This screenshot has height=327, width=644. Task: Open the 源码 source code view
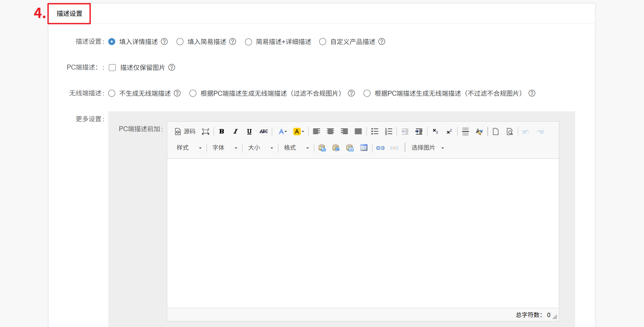pyautogui.click(x=185, y=132)
